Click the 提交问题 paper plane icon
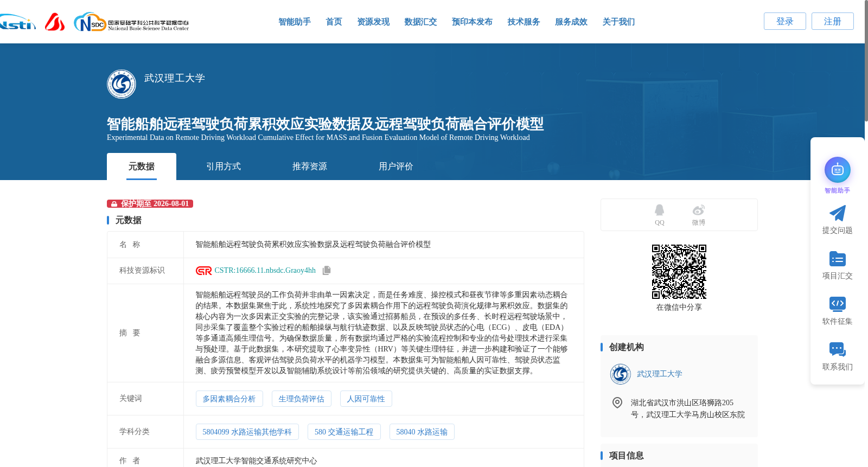The image size is (868, 467). (x=837, y=213)
